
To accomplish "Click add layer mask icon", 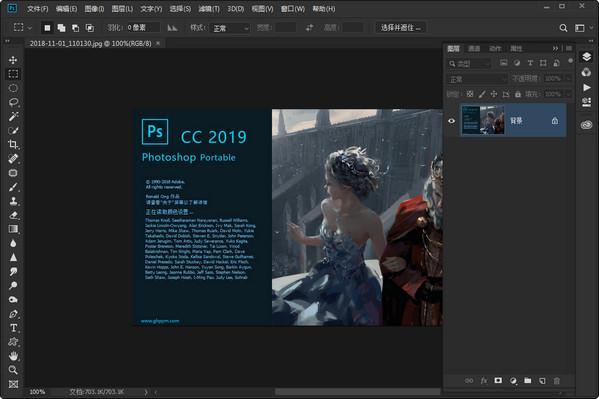I will (498, 380).
